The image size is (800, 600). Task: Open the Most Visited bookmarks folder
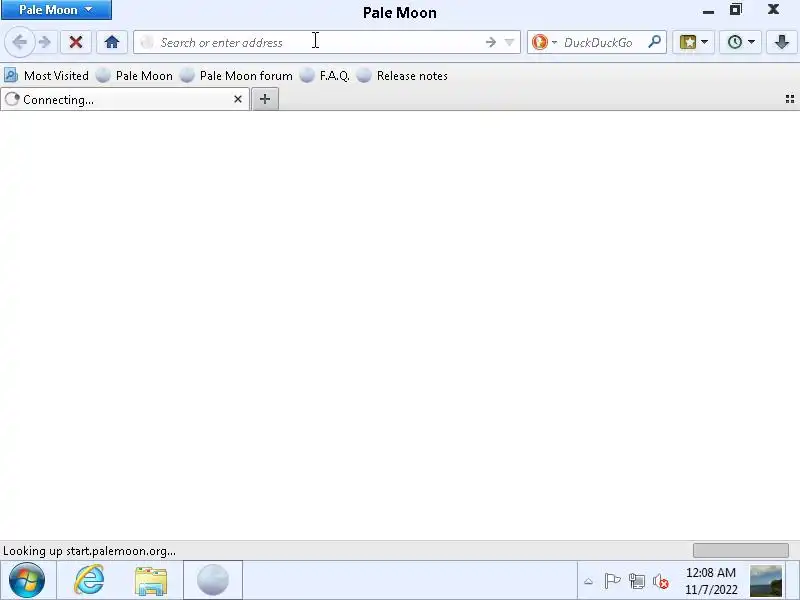pos(46,76)
